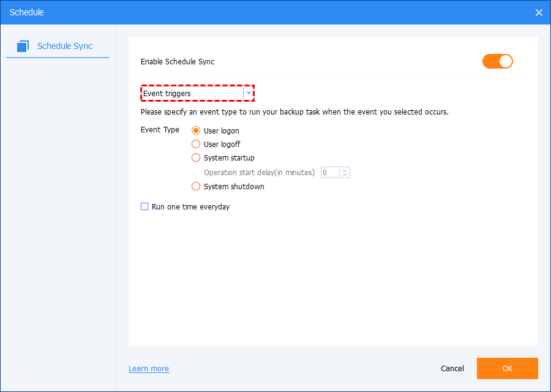551x392 pixels.
Task: Check the Run one time everyday box
Action: [x=145, y=206]
